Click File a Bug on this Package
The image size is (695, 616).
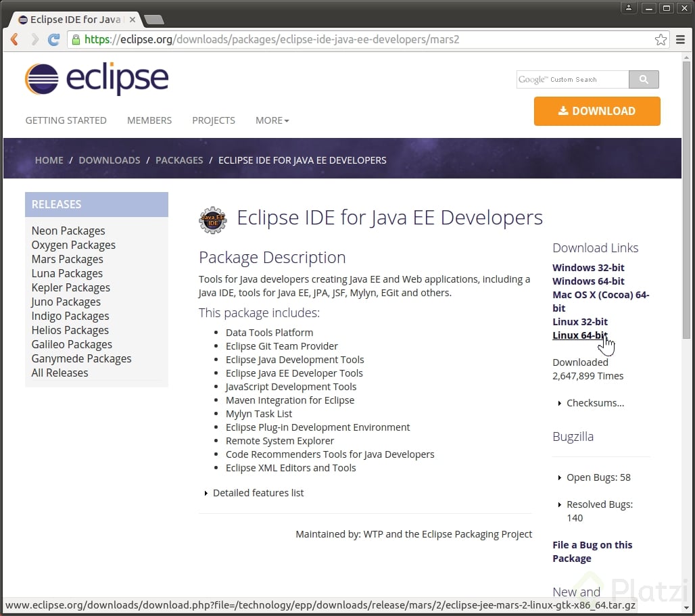pyautogui.click(x=592, y=552)
